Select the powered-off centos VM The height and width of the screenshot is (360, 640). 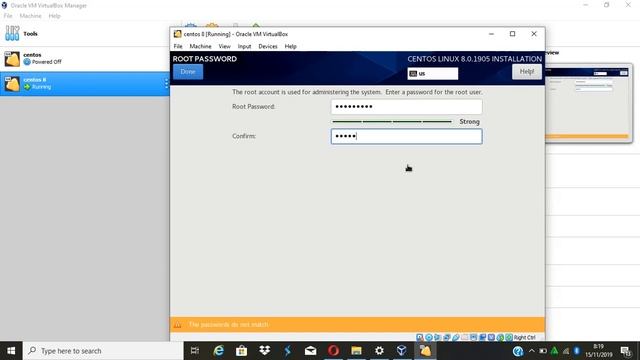click(84, 59)
